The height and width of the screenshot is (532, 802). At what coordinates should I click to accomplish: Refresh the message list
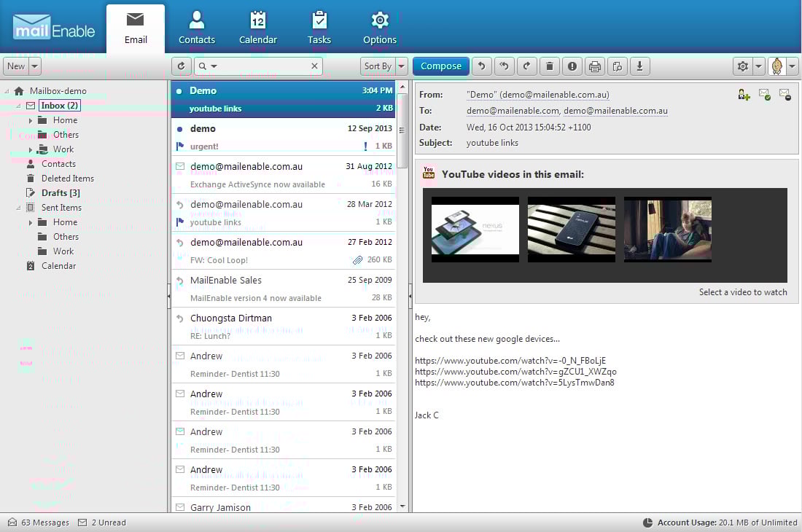pos(182,66)
